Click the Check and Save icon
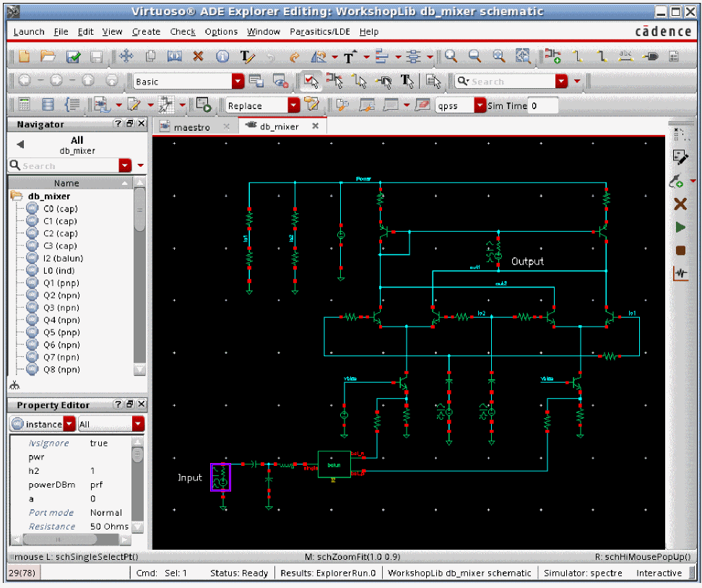 73,56
